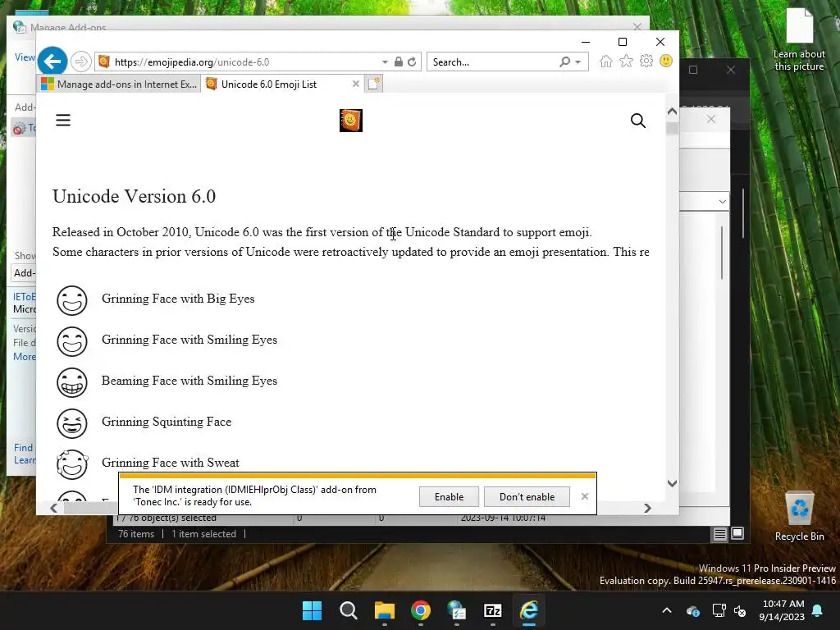840x630 pixels.
Task: Click the search magnifier in IE search box
Action: 564,62
